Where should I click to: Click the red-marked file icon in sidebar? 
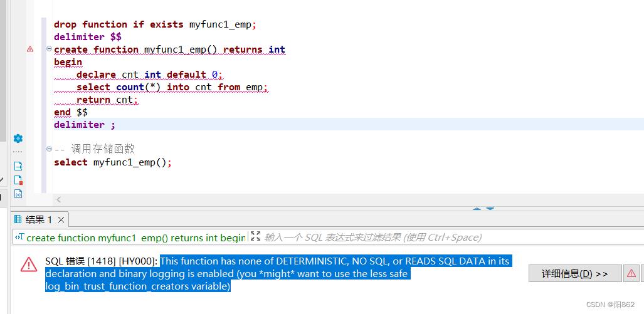coord(18,180)
